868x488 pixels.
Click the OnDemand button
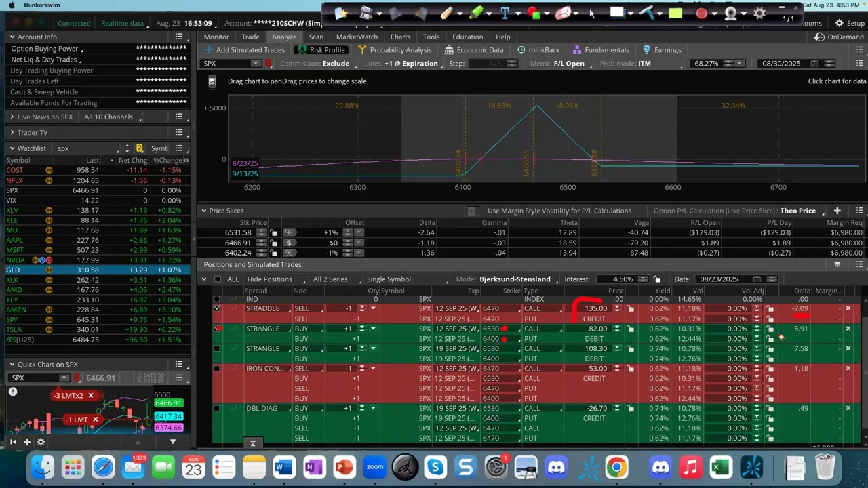[840, 37]
